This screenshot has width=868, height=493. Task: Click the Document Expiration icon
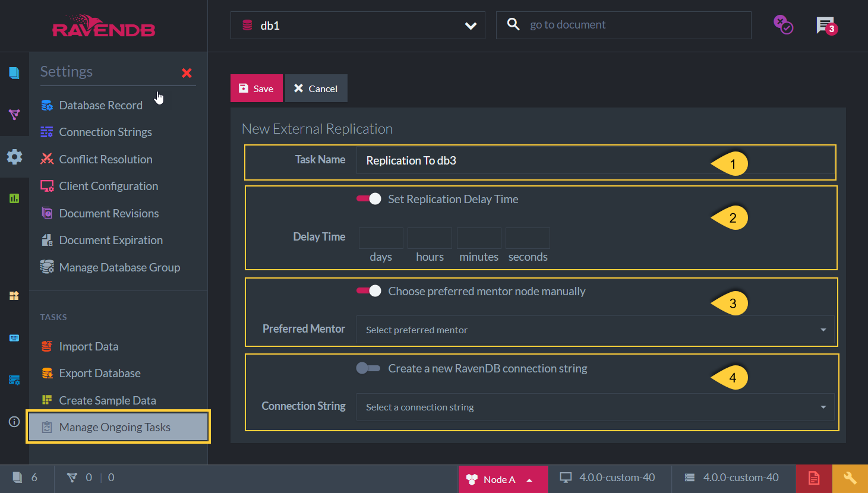47,240
